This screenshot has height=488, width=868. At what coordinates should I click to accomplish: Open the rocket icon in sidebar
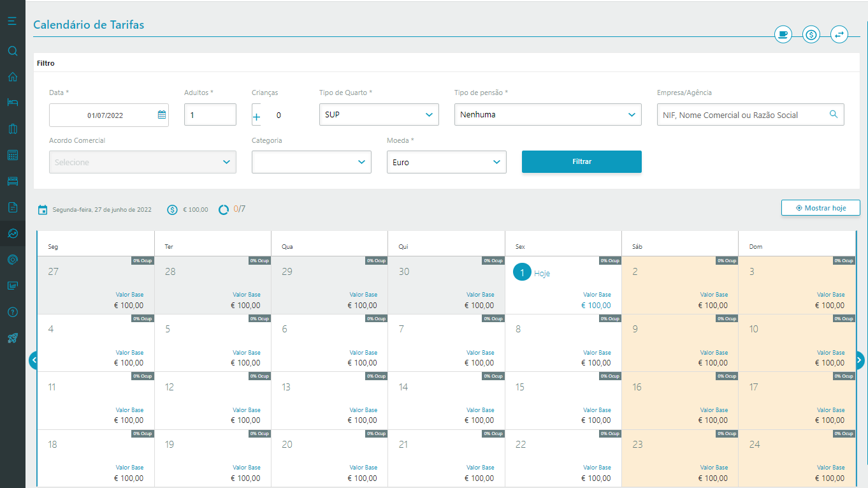pos(12,338)
